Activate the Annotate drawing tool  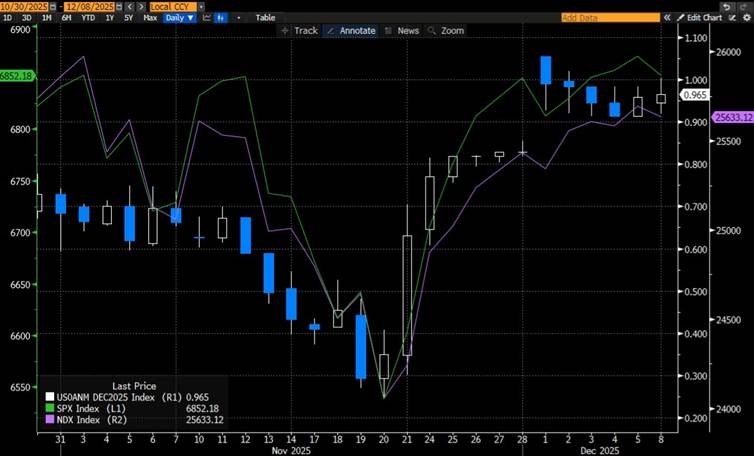click(x=351, y=30)
